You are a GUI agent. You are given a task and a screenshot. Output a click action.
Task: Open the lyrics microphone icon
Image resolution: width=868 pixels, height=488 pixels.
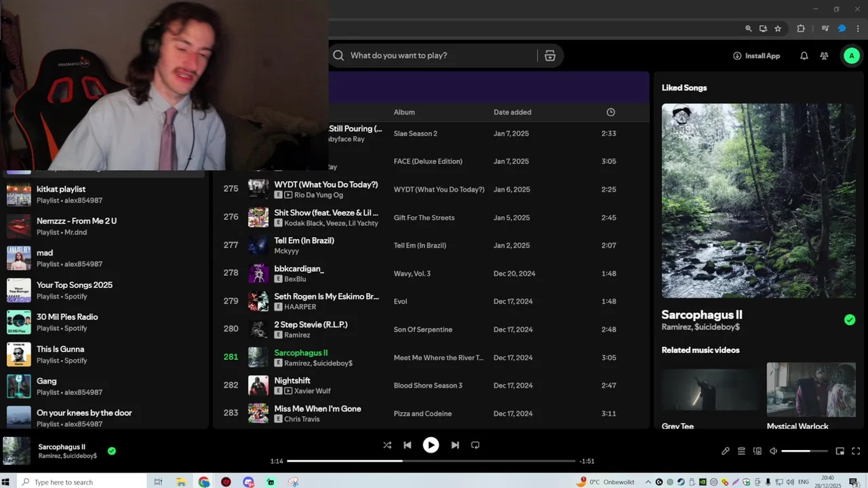[725, 451]
